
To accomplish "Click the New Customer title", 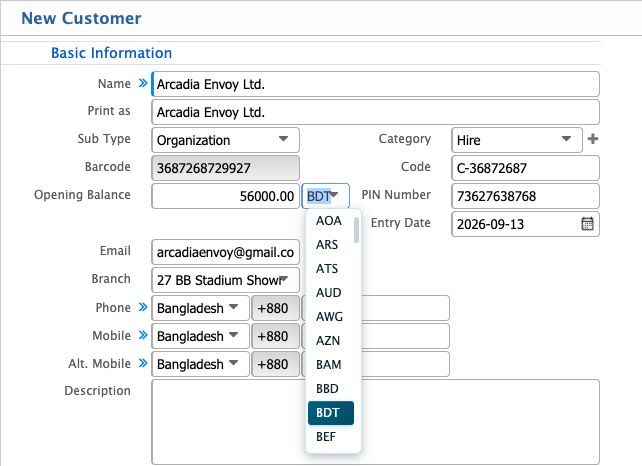I will pos(81,18).
